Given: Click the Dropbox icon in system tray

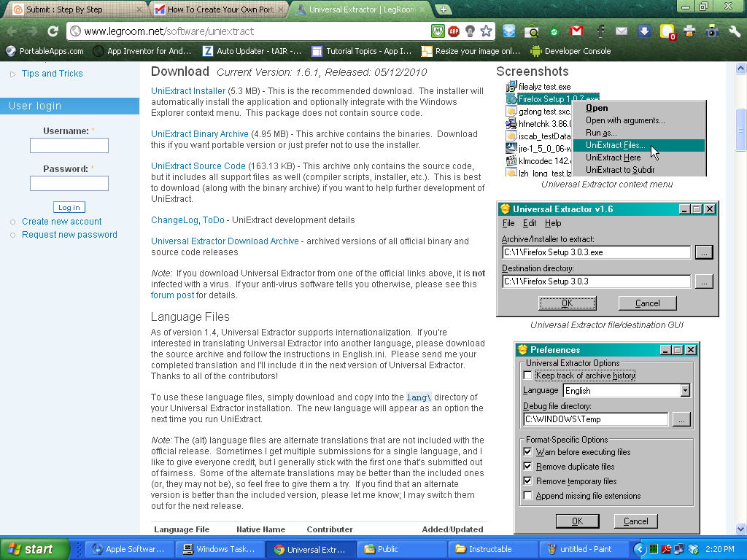Looking at the screenshot, I should pos(693,549).
